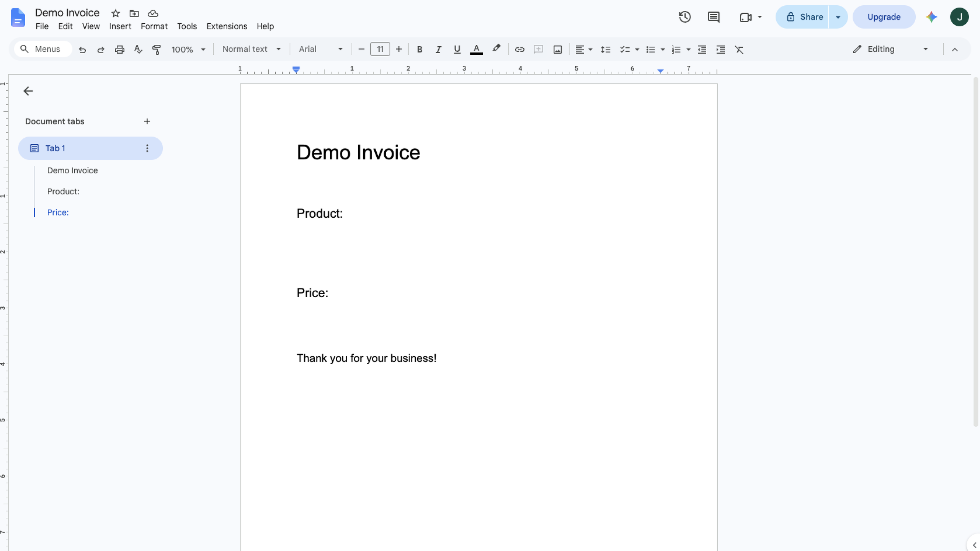Open the Help menu
Viewport: 980px width, 551px height.
pyautogui.click(x=265, y=26)
